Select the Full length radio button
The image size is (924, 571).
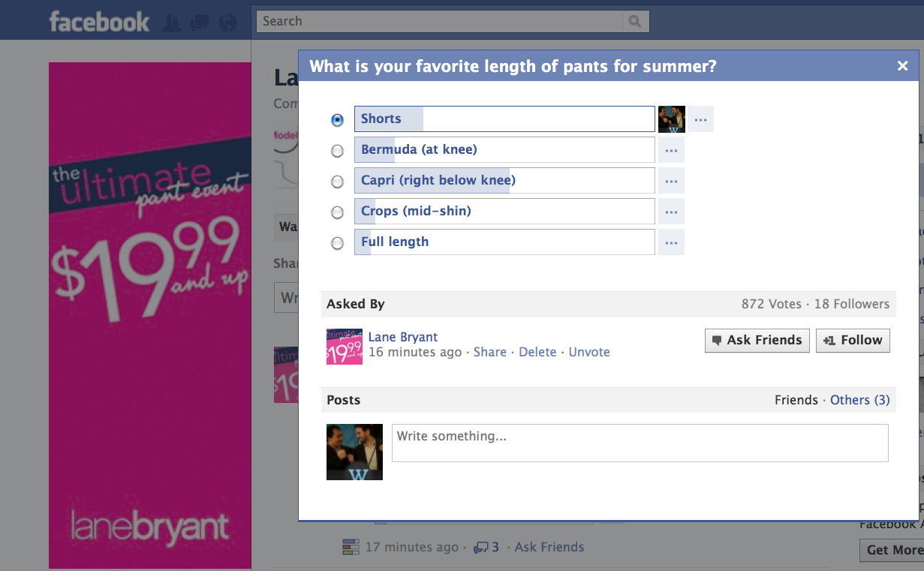pyautogui.click(x=338, y=243)
